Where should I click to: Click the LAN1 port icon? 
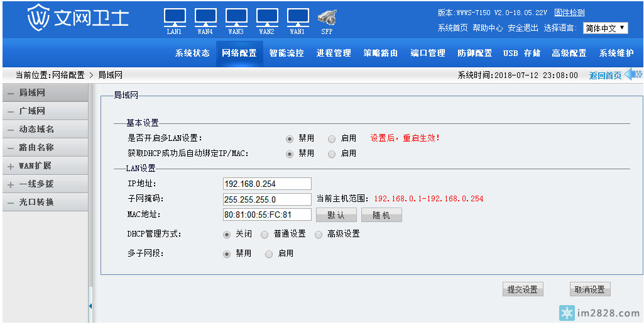tap(175, 18)
